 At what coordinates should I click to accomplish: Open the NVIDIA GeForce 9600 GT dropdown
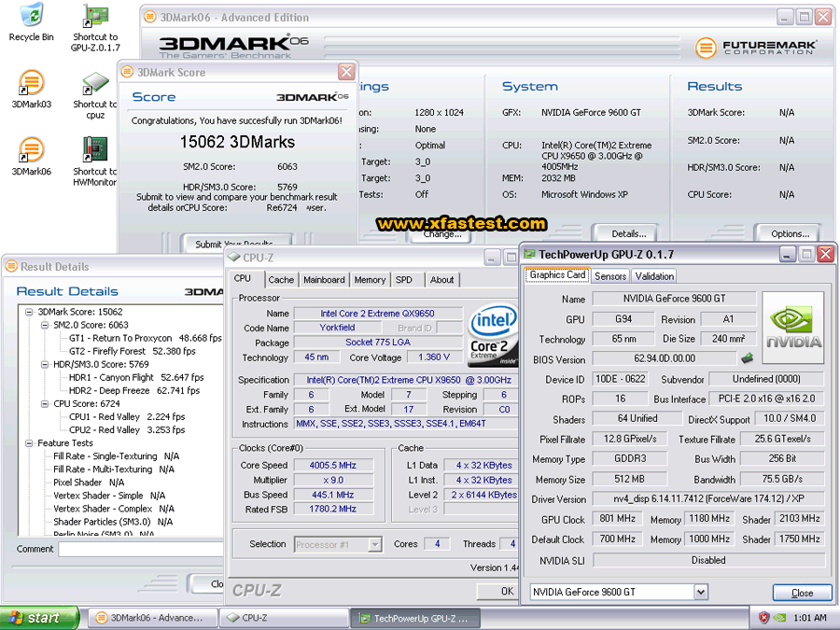point(700,593)
